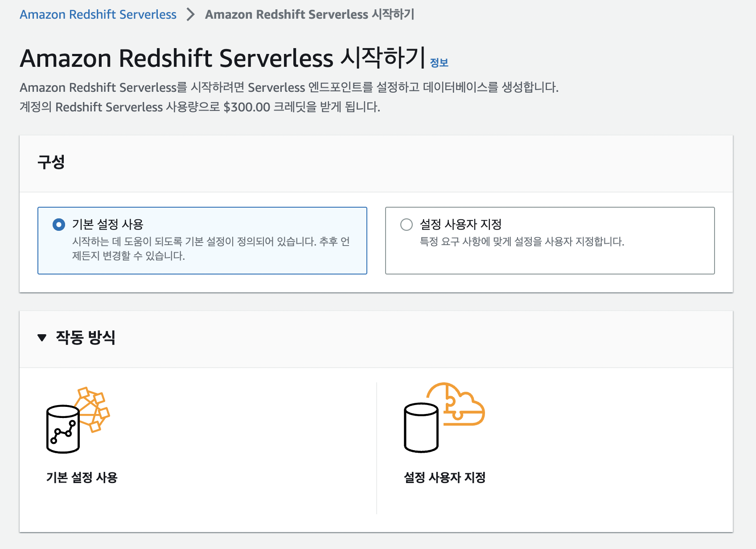Click 설정 사용자 지정 label under cloud icon

click(x=444, y=478)
